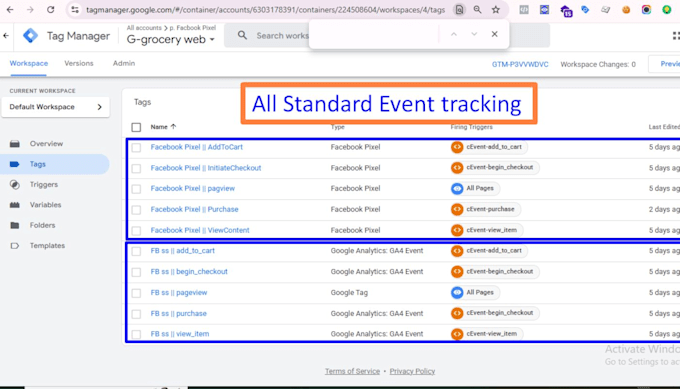Open the G-grocery web container dropdown
This screenshot has height=389, width=680.
click(170, 39)
